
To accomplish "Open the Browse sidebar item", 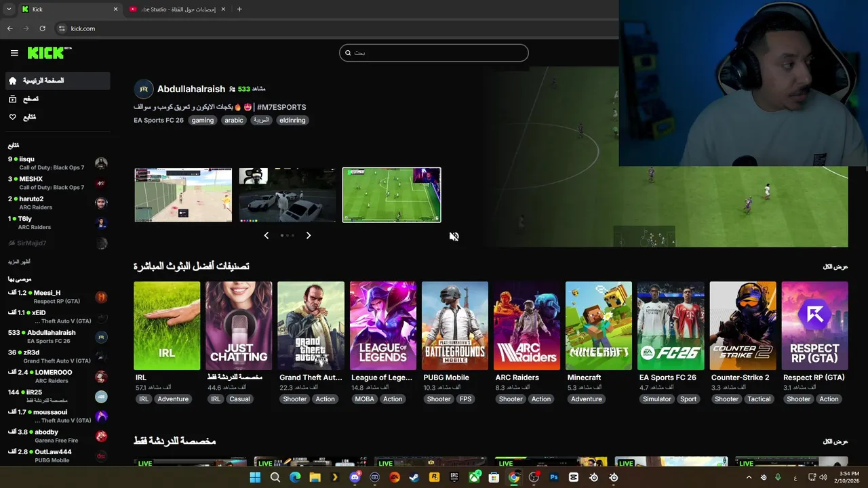I will [57, 99].
